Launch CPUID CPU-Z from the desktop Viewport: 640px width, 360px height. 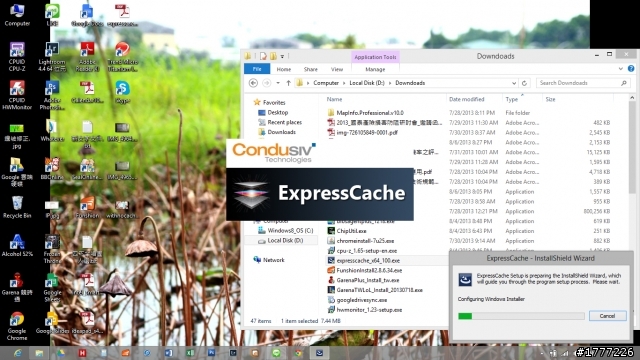pos(17,57)
